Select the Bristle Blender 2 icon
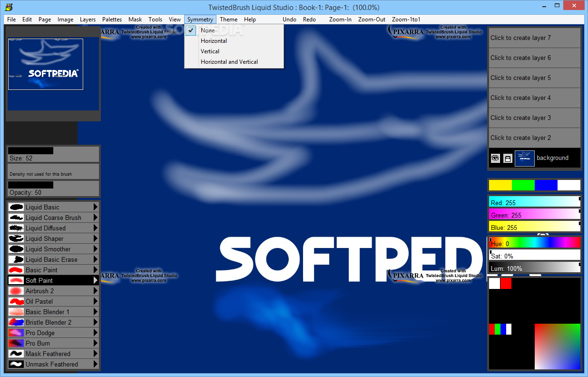The image size is (588, 377). pos(16,322)
